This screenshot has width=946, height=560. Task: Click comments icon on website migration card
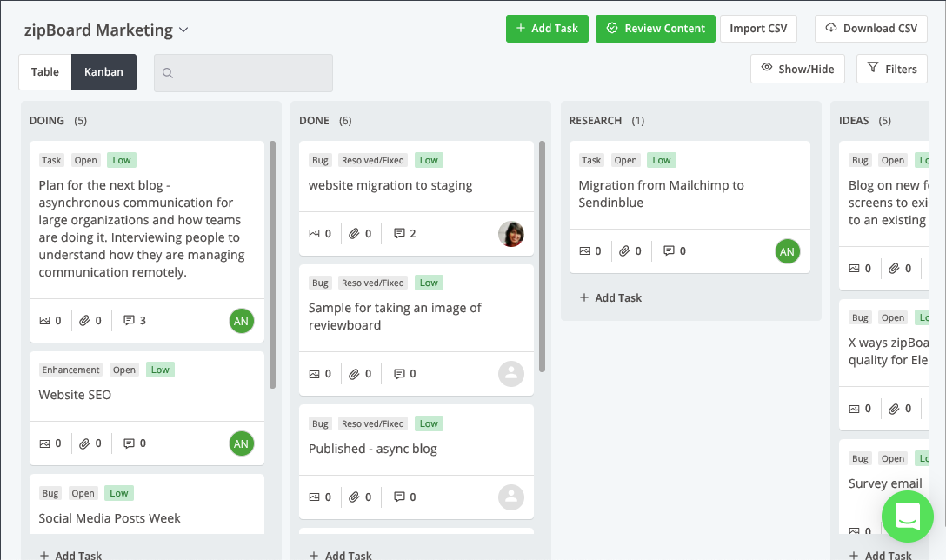pos(399,234)
